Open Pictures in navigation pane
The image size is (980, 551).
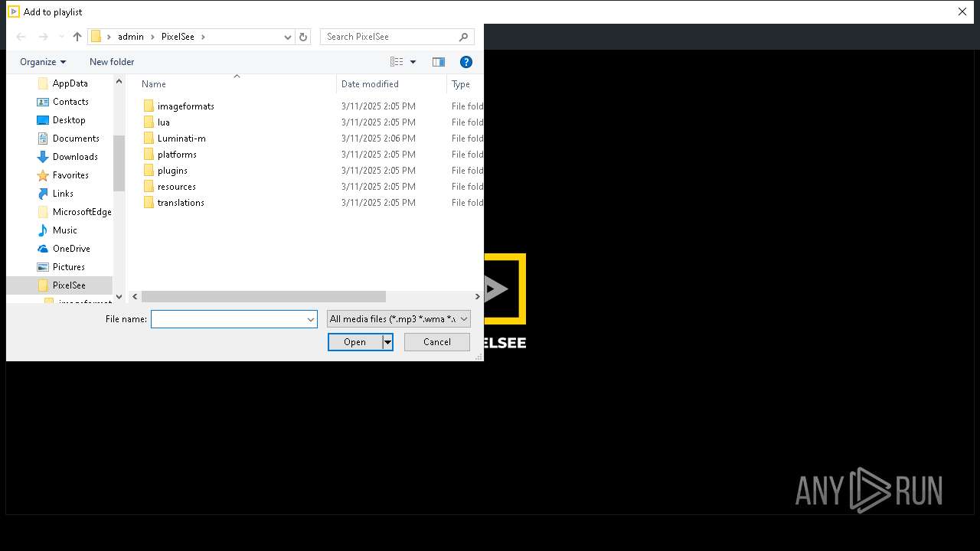[69, 267]
